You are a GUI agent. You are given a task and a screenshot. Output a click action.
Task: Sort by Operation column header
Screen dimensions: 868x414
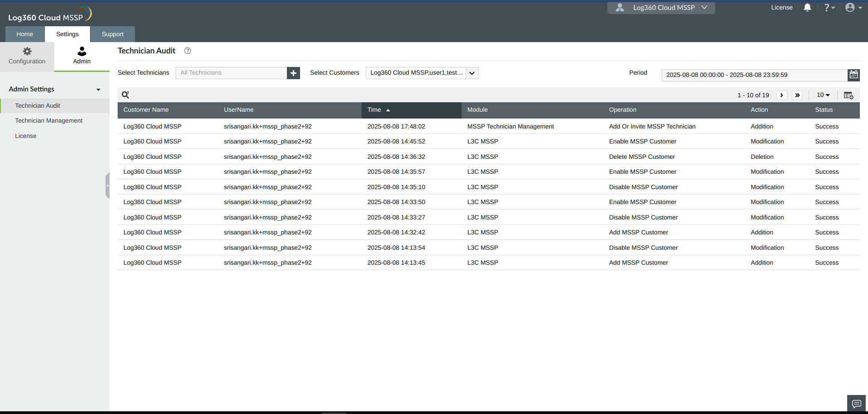point(623,110)
